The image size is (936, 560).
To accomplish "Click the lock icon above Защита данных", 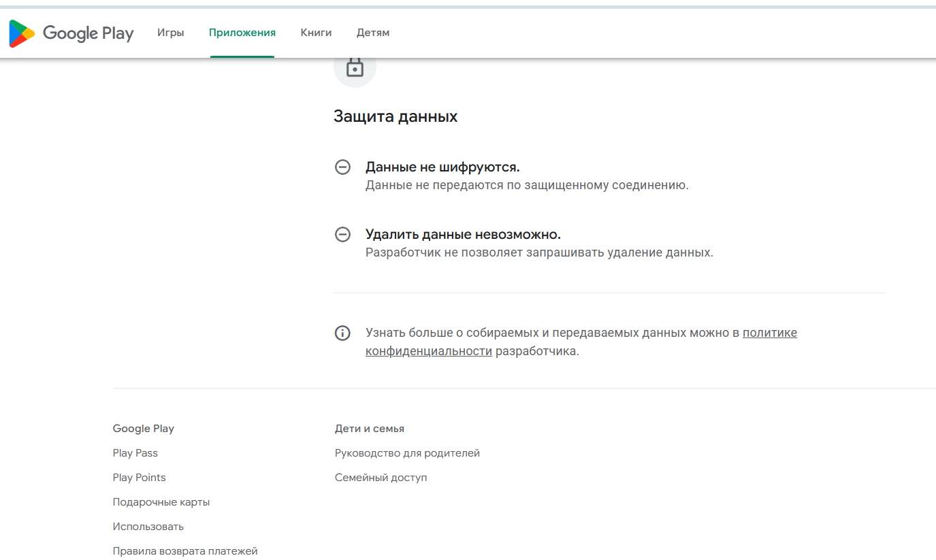I will coord(355,68).
